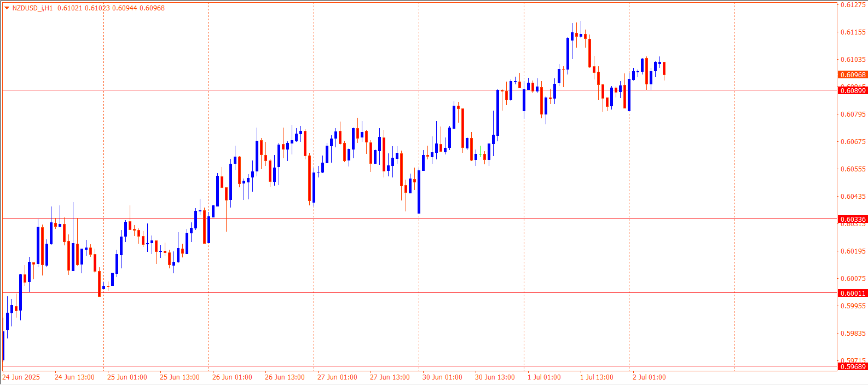Click the 0.59955 price scale label

pyautogui.click(x=853, y=306)
